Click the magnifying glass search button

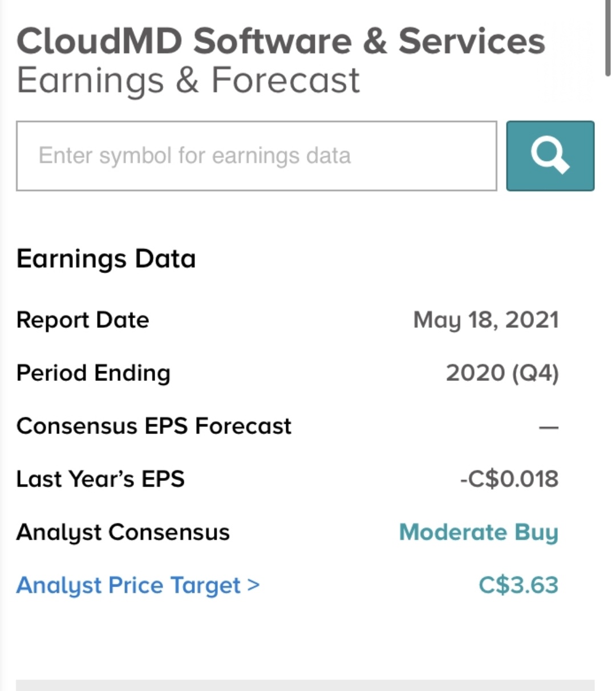550,156
